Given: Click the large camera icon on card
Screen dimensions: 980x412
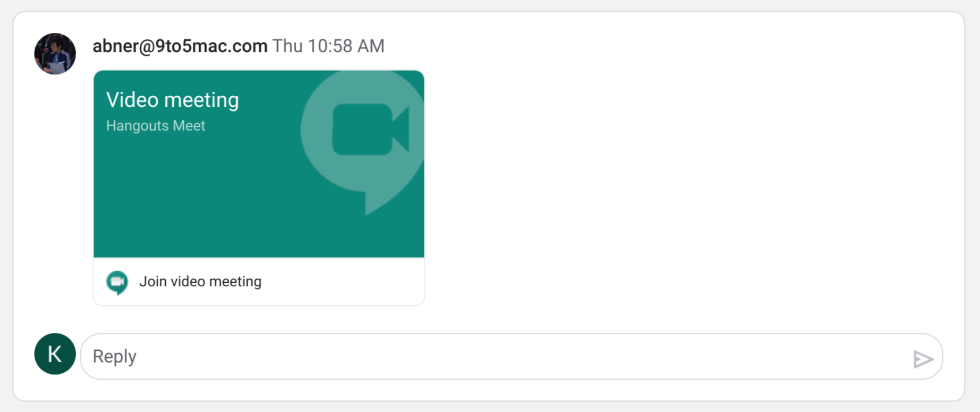Looking at the screenshot, I should pos(371,129).
